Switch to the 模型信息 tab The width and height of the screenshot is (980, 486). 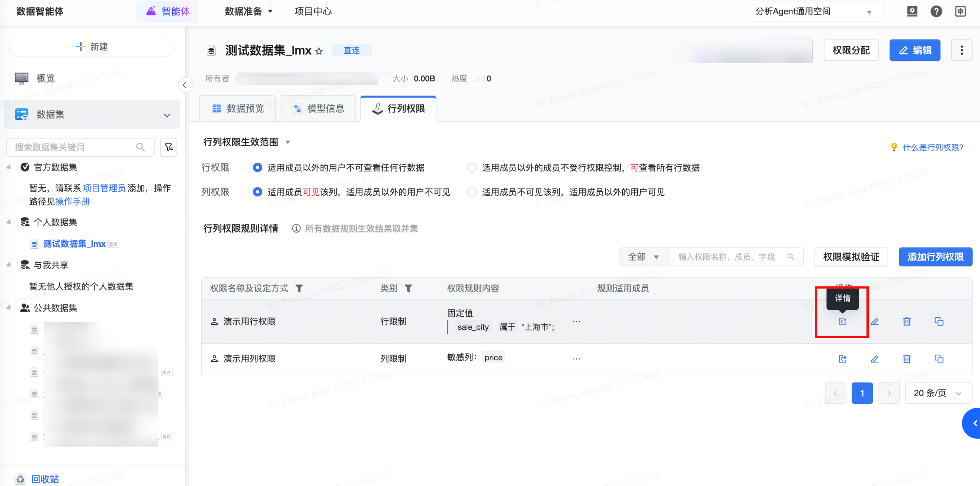(x=318, y=108)
